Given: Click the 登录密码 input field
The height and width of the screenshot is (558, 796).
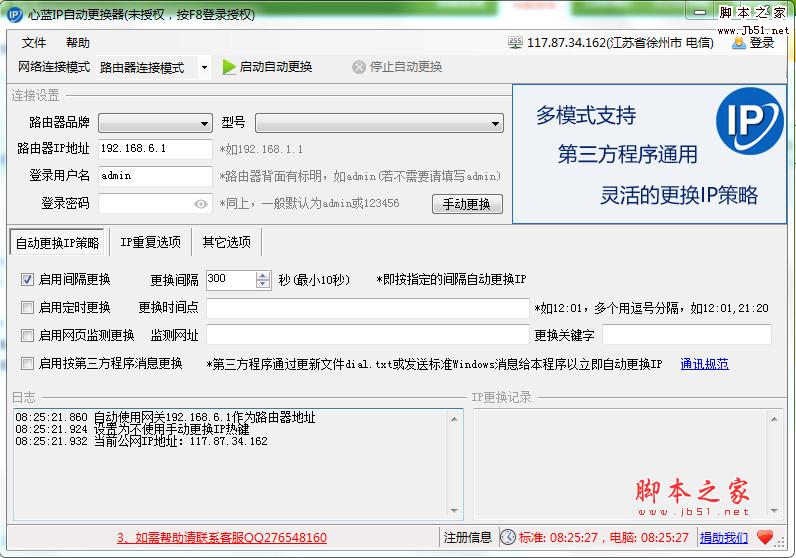Looking at the screenshot, I should point(155,204).
